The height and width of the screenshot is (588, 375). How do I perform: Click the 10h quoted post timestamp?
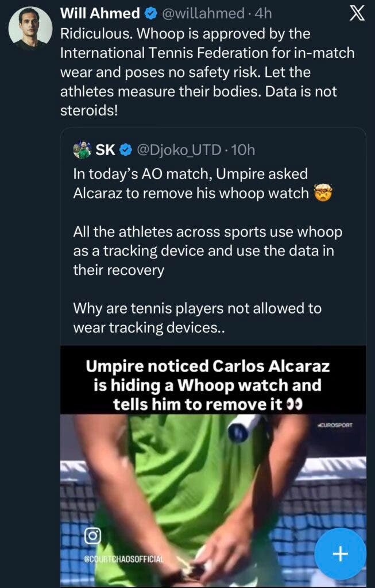coord(242,150)
